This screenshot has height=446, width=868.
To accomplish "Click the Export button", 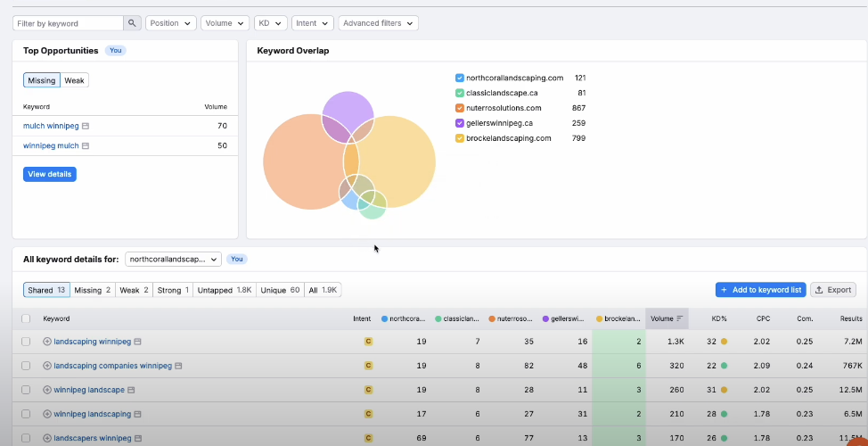I will point(833,290).
